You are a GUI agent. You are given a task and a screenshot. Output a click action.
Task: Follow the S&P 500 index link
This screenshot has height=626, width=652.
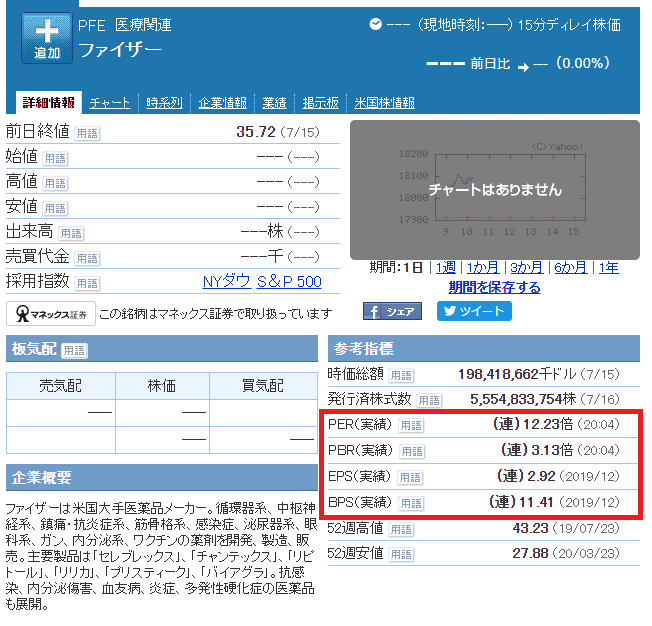click(x=289, y=282)
